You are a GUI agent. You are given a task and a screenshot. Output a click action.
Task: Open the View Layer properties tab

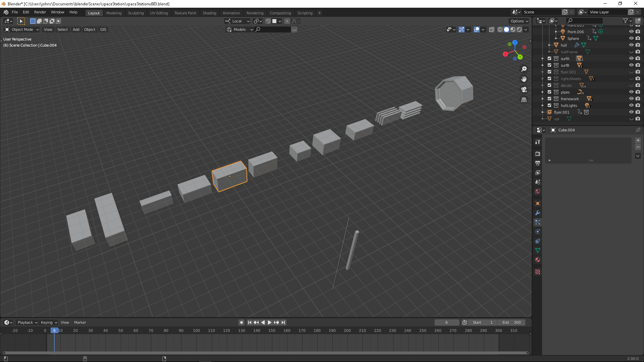pyautogui.click(x=538, y=172)
